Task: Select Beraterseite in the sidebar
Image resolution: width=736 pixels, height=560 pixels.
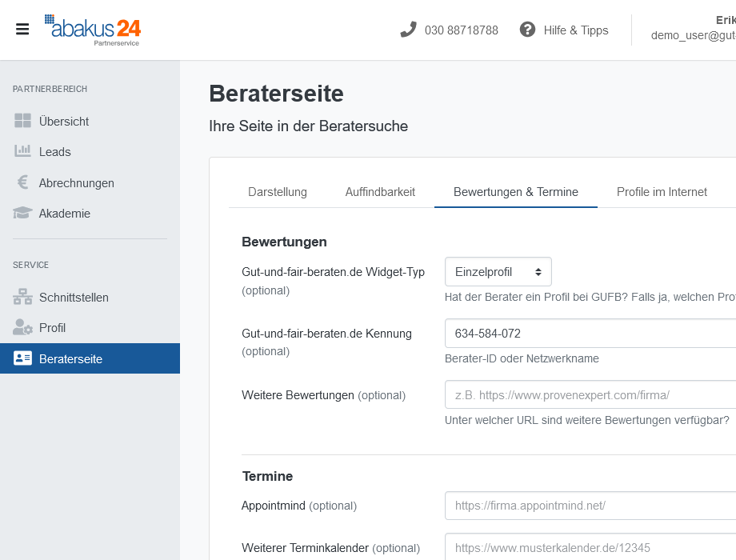Action: pos(90,358)
